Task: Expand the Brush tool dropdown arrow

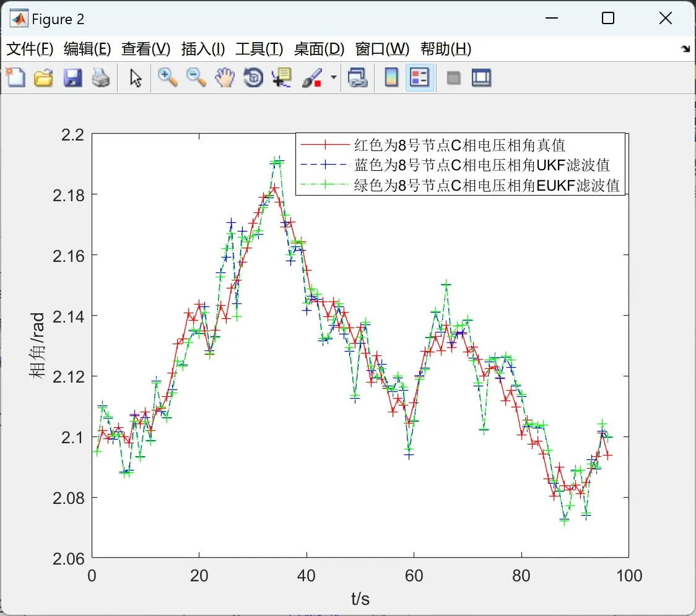Action: pyautogui.click(x=333, y=77)
